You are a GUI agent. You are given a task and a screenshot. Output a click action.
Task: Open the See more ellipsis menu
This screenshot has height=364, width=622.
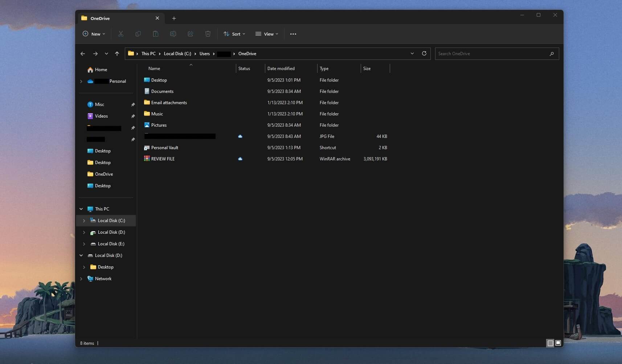tap(293, 34)
